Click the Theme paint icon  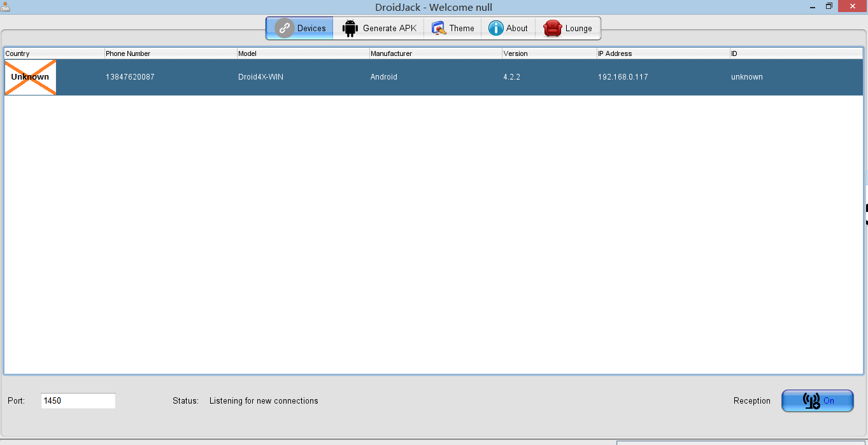(x=438, y=28)
